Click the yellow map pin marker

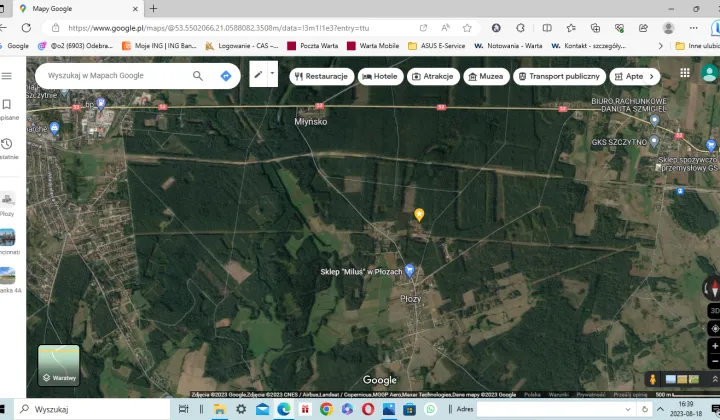(419, 214)
